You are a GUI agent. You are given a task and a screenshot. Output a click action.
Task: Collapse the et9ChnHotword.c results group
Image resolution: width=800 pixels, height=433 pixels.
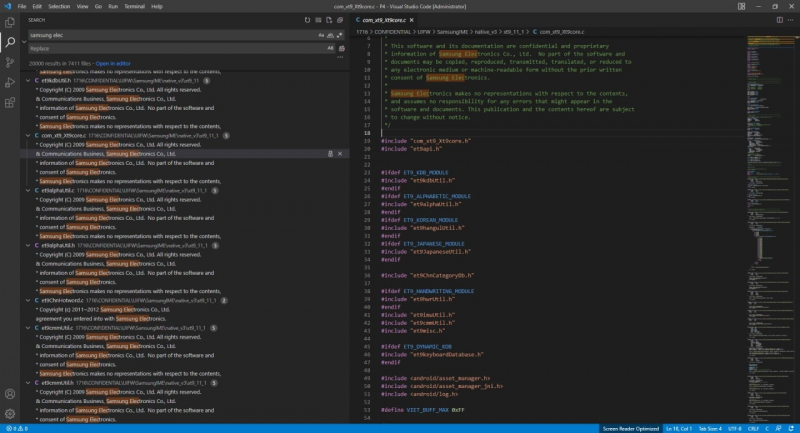[27, 300]
